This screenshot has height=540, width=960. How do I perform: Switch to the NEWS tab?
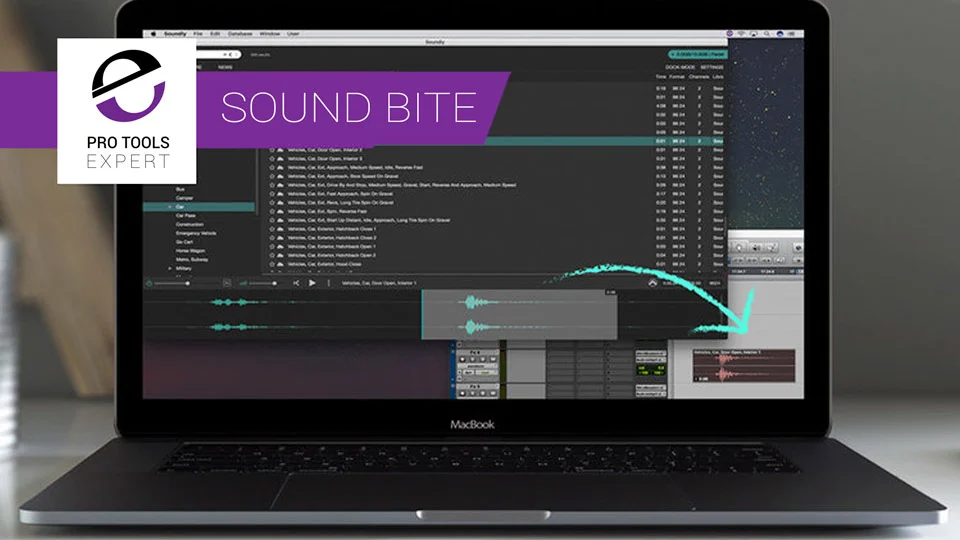pos(225,67)
